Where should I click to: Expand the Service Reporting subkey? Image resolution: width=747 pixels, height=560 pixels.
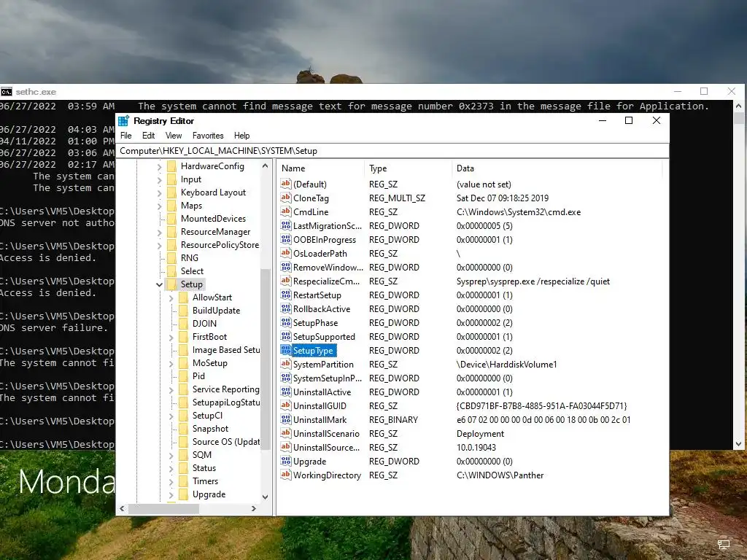(x=171, y=389)
